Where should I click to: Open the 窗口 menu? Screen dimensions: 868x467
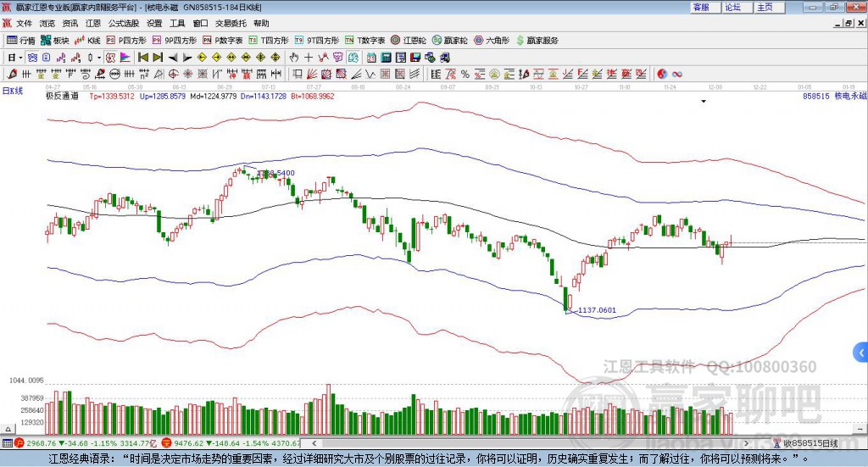click(x=200, y=23)
